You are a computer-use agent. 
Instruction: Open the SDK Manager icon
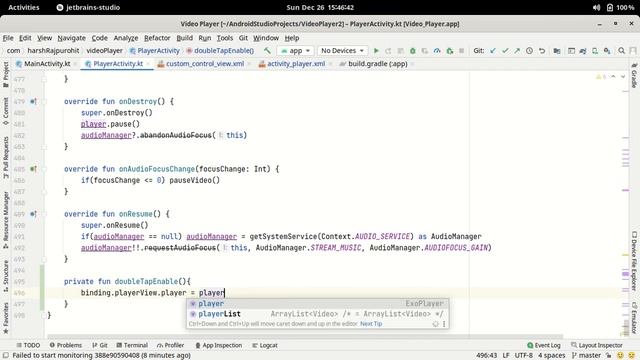pos(607,51)
